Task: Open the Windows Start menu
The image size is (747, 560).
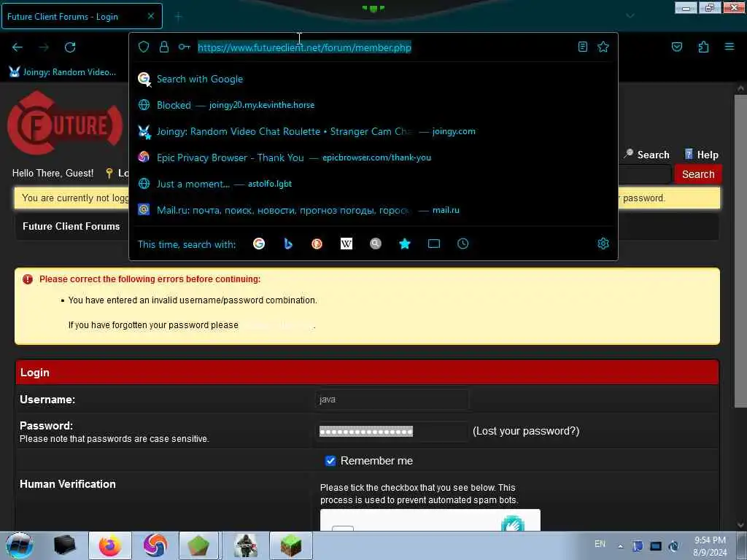Action: point(20,545)
